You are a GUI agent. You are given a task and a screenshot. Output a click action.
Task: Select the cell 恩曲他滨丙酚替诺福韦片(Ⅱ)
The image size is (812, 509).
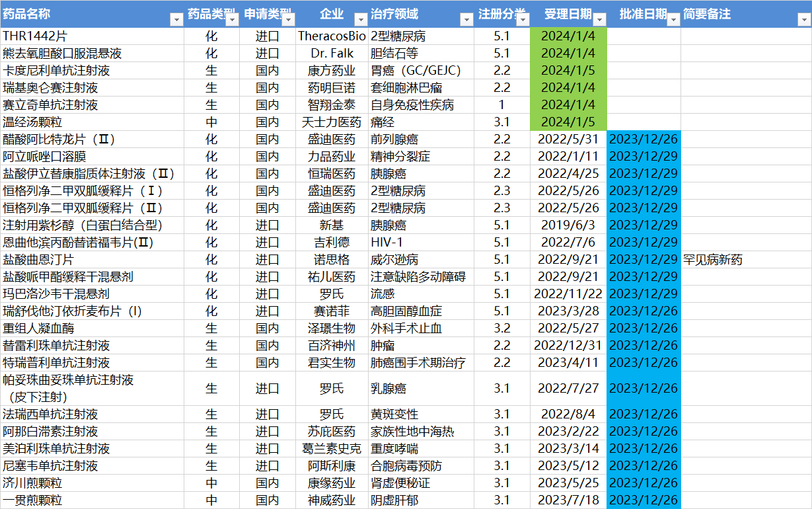[92, 243]
